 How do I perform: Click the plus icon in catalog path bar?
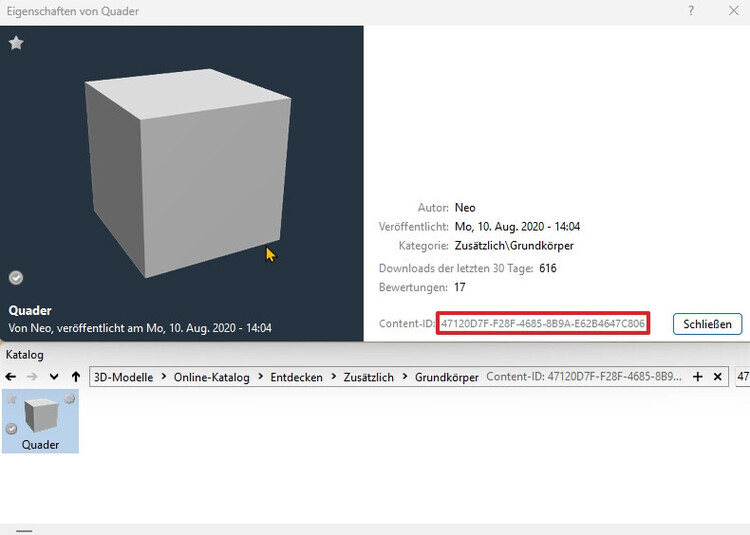pyautogui.click(x=698, y=377)
